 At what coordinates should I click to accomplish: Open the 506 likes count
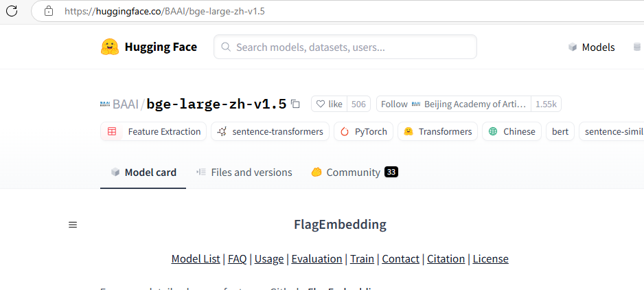(x=358, y=104)
